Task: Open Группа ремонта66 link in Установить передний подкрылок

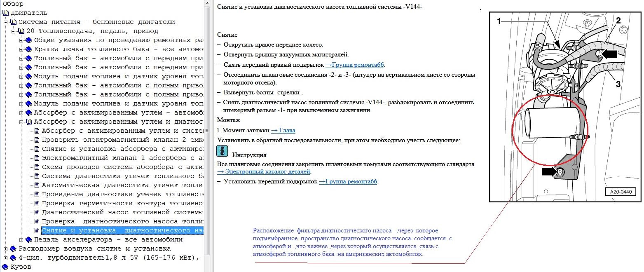Action: click(x=348, y=181)
